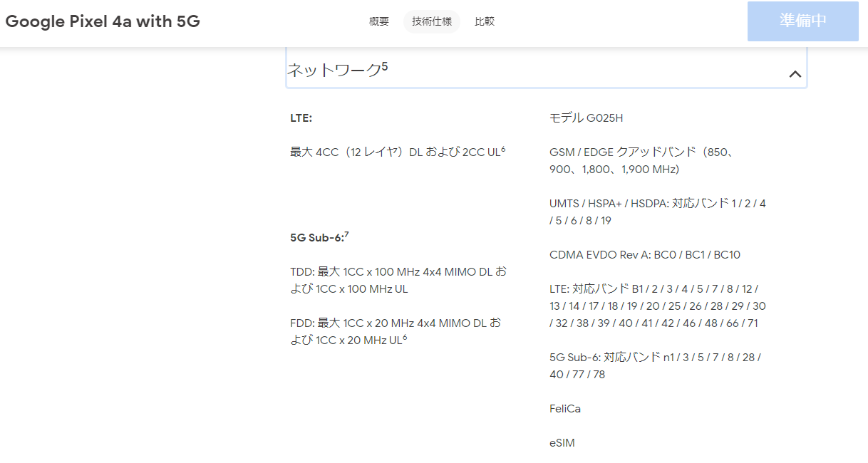Screen dimensions: 868x463
Task: Click the 準備中 button
Action: (x=803, y=21)
